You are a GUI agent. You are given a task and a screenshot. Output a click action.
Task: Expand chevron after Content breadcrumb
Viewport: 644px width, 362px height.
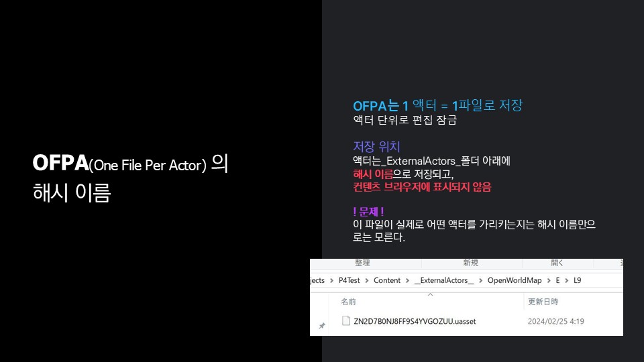tap(407, 281)
